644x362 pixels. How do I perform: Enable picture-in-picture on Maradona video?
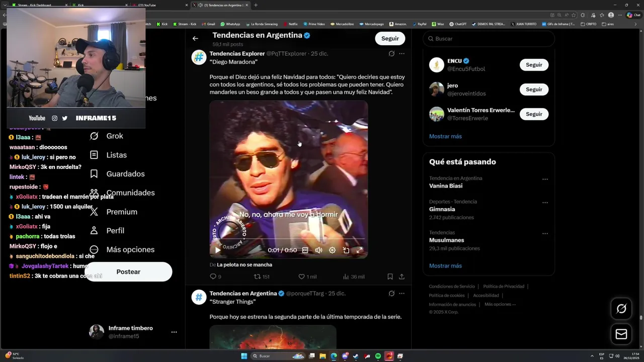click(346, 250)
